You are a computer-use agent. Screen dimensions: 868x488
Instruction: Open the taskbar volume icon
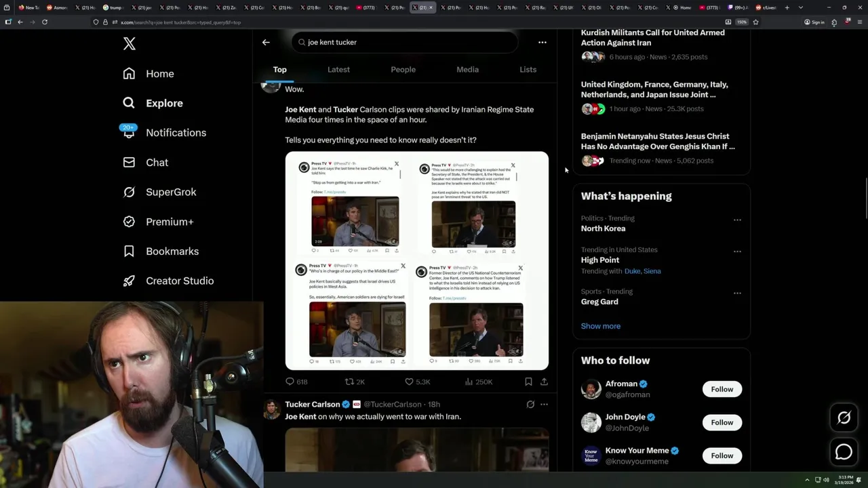coord(826,480)
